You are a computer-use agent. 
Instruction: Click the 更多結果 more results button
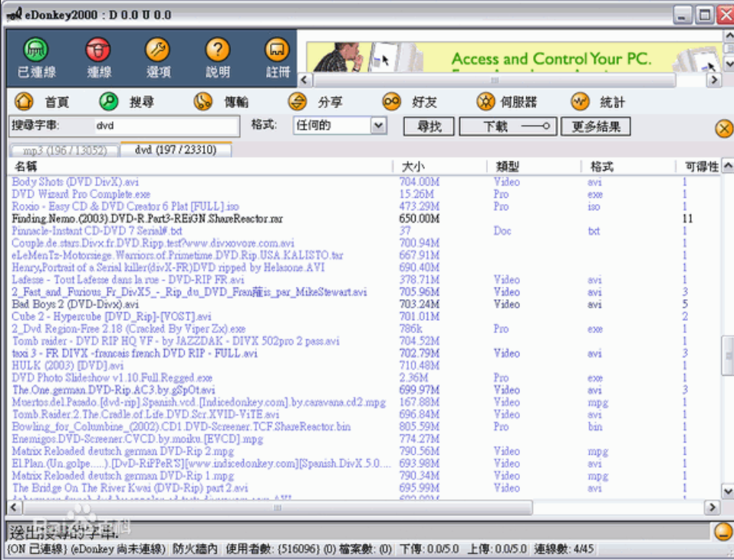coord(595,126)
